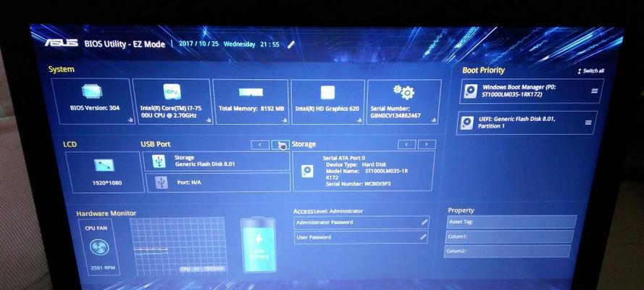
Task: Select the Windows Boot Manager boot entry
Action: [532, 91]
